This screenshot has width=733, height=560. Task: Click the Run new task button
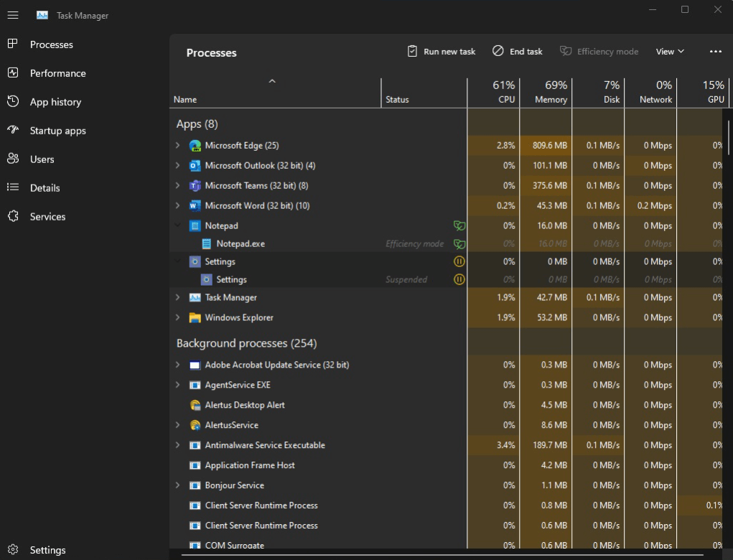(440, 51)
